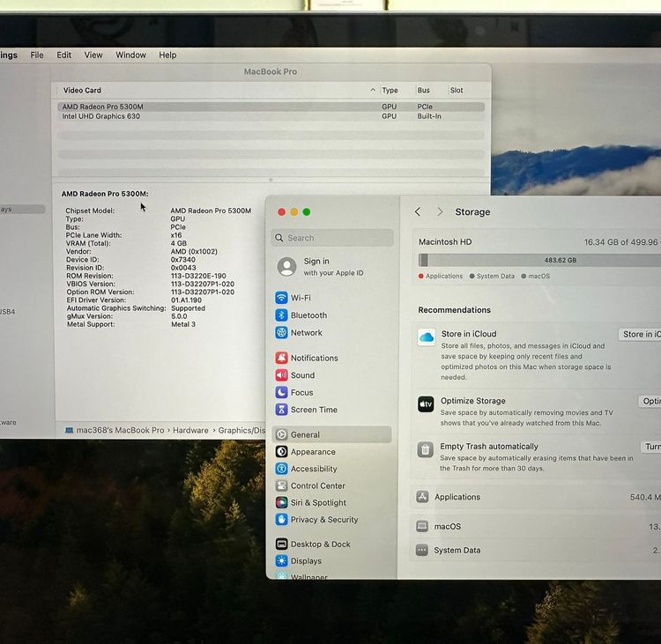Open the View menu

click(x=93, y=55)
